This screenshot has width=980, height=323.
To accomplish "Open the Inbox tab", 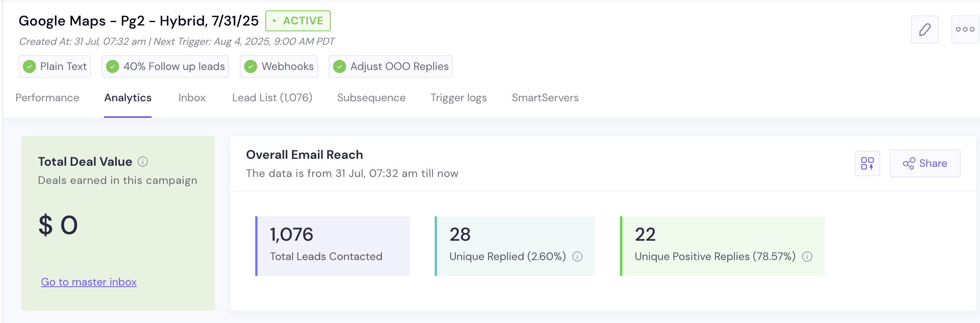I will [x=192, y=98].
